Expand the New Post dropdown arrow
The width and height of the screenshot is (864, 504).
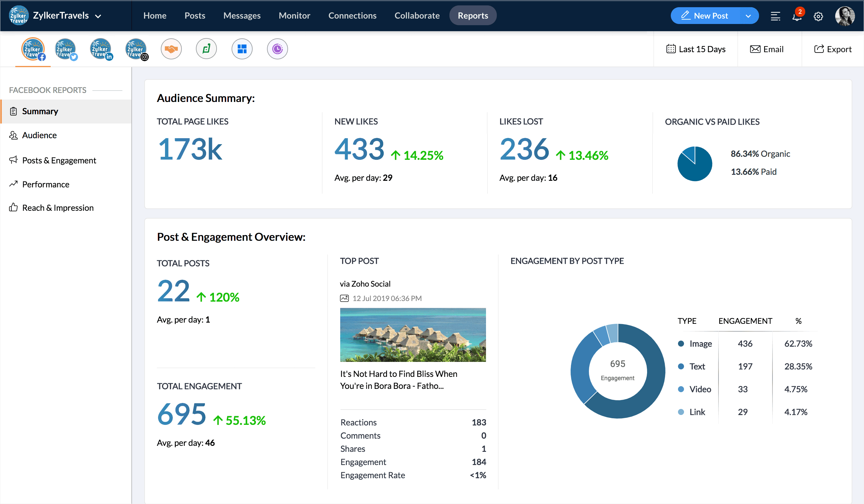pos(748,16)
